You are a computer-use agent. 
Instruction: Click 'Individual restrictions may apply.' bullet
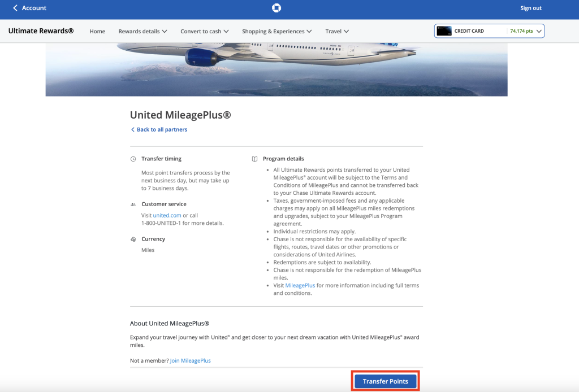[x=314, y=232]
